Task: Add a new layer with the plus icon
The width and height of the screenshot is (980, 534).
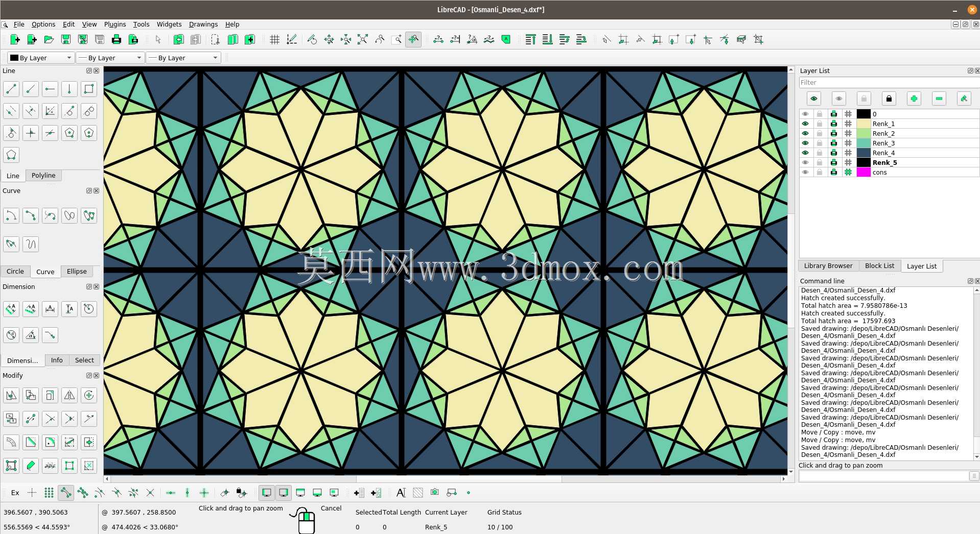Action: (914, 99)
